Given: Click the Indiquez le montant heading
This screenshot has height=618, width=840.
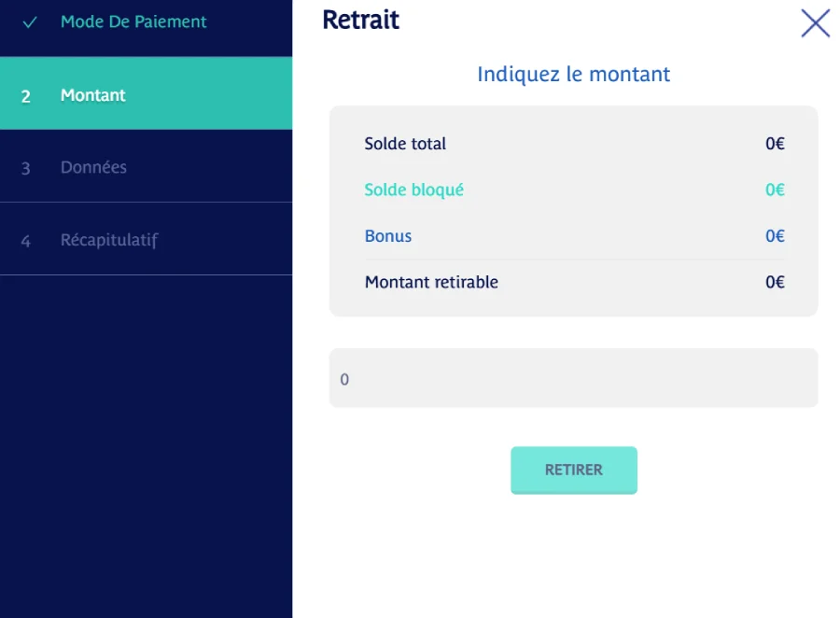Looking at the screenshot, I should click(x=573, y=74).
